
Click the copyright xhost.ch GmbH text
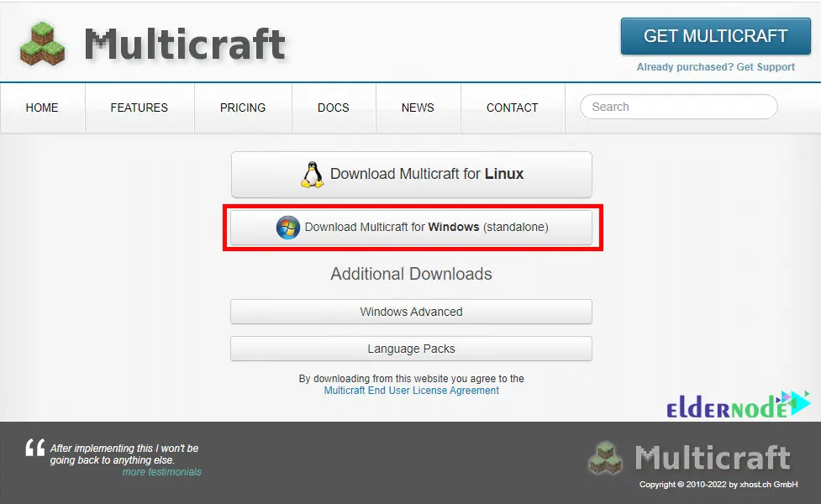tap(718, 485)
